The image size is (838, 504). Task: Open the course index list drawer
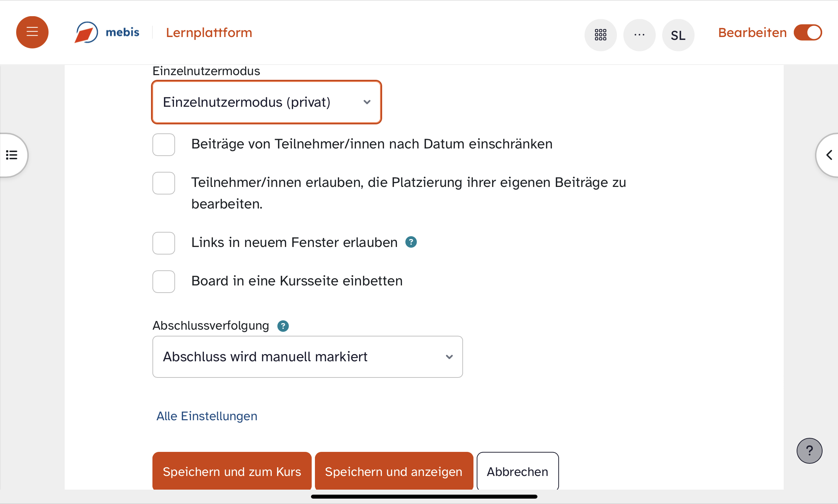point(12,155)
